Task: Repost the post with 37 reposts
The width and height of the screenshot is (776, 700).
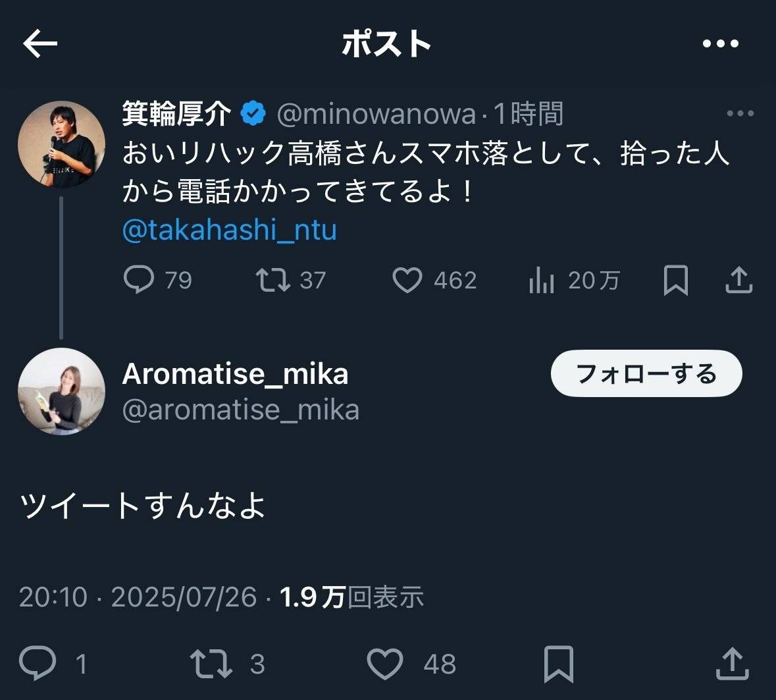Action: [273, 280]
